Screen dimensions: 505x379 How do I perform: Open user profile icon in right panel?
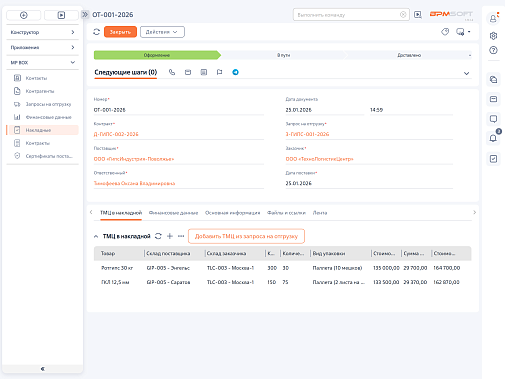tap(493, 19)
